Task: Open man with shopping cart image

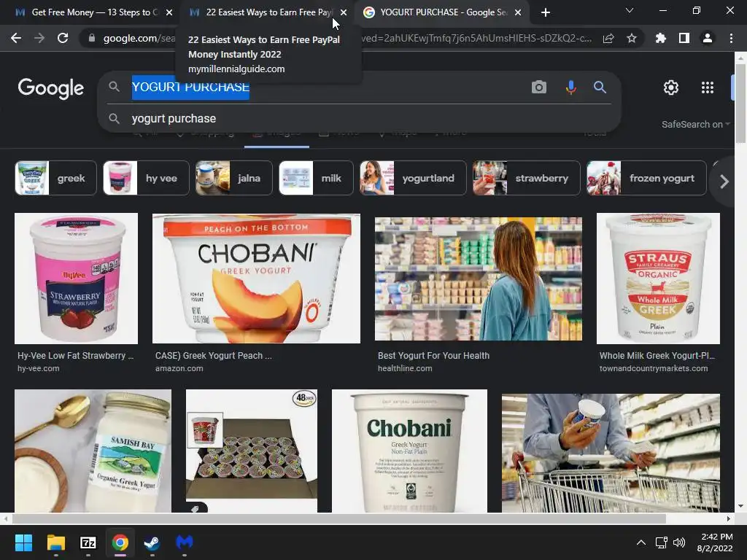Action: pyautogui.click(x=611, y=453)
